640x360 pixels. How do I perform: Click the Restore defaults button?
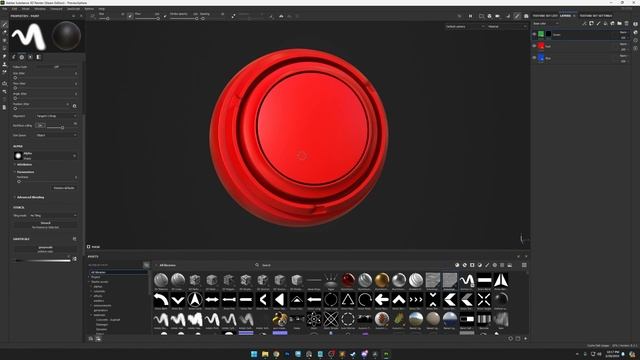coord(64,188)
